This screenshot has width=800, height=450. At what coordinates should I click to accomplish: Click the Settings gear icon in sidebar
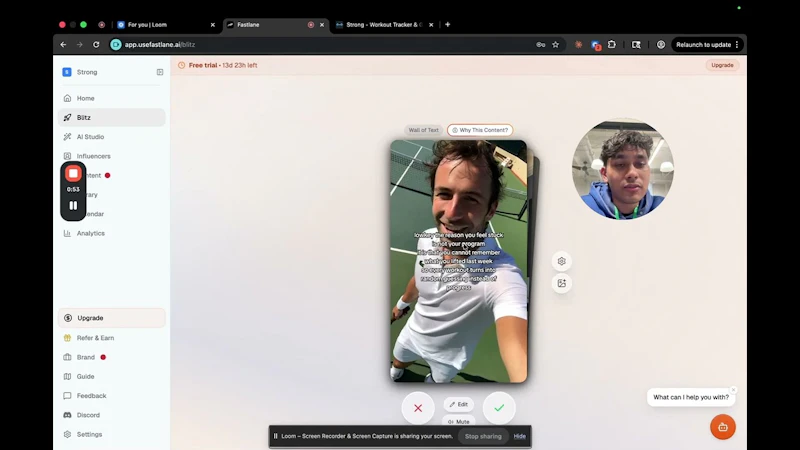(67, 435)
